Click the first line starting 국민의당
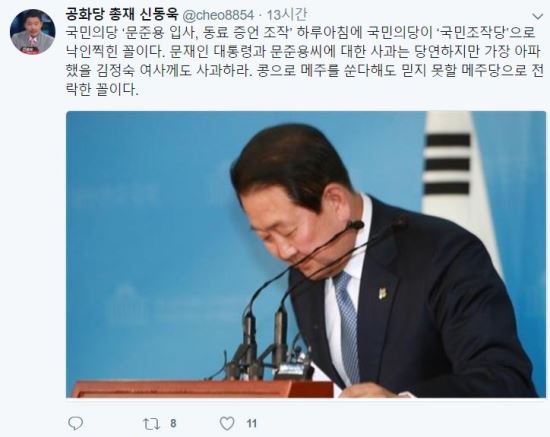The image size is (550, 437). 300,33
